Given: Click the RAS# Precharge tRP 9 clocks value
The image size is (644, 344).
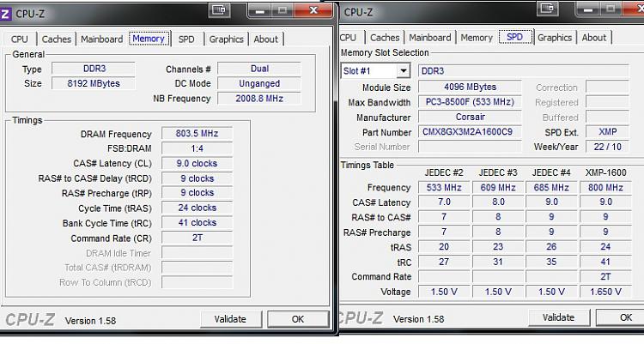Looking at the screenshot, I should tap(197, 192).
